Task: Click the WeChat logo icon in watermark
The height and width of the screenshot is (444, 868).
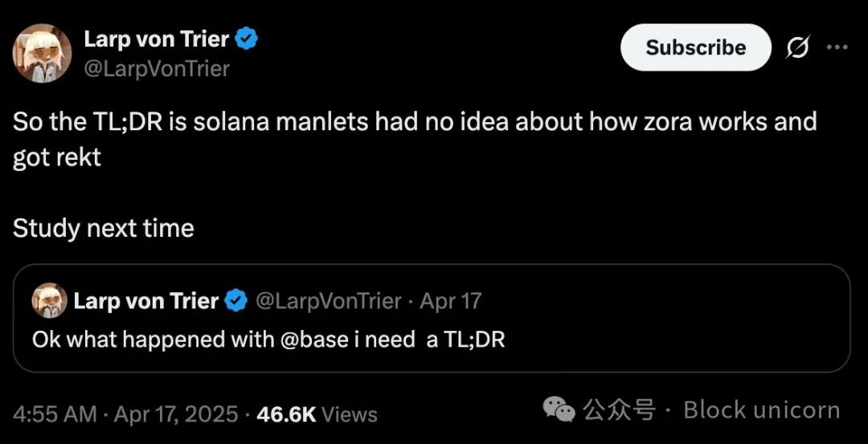Action: 559,409
